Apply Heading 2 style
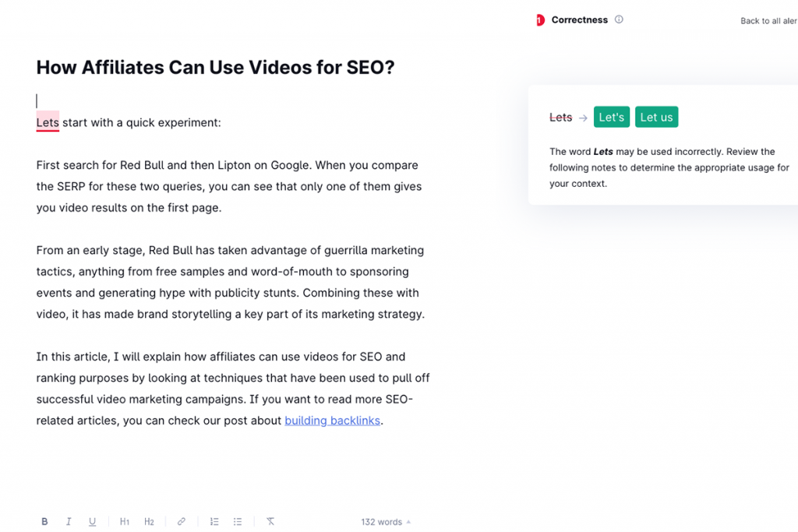Viewport: 798px width, 532px height. tap(149, 521)
